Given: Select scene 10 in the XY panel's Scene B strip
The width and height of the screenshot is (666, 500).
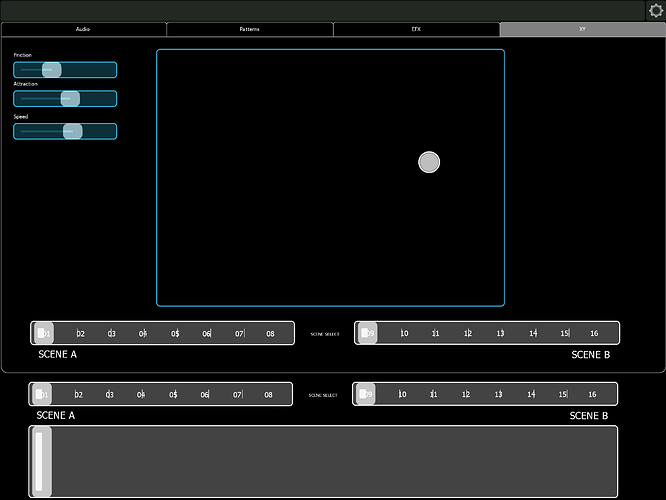Looking at the screenshot, I should (x=404, y=333).
